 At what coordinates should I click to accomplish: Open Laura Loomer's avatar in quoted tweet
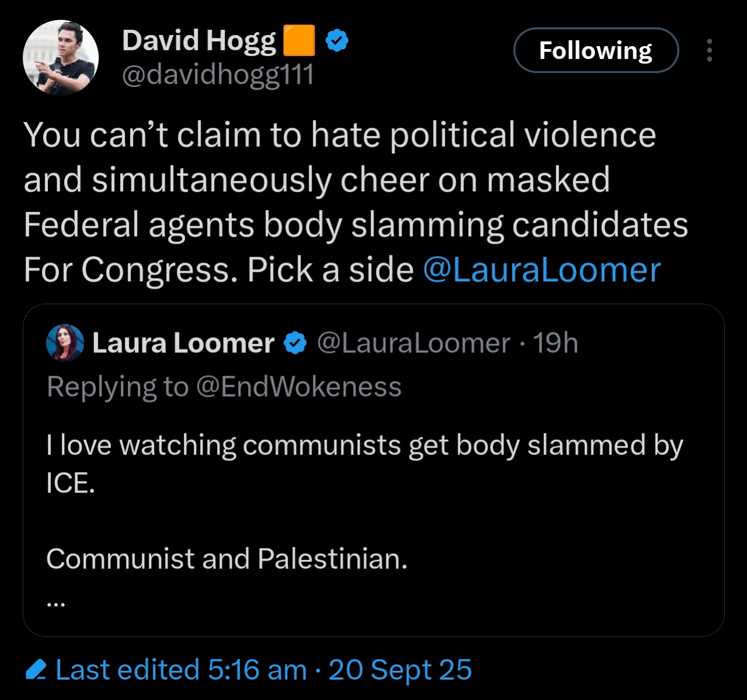[x=65, y=343]
